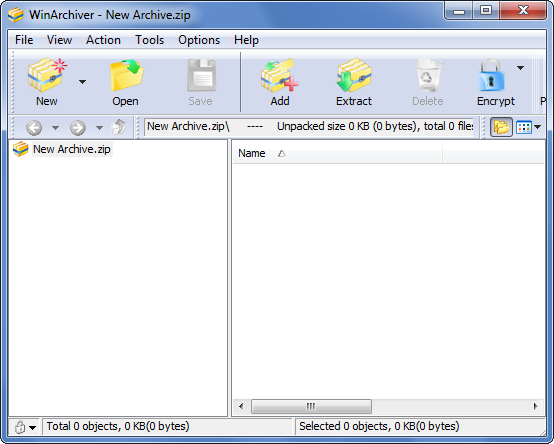Minimize the WinArchiver window

(x=459, y=11)
